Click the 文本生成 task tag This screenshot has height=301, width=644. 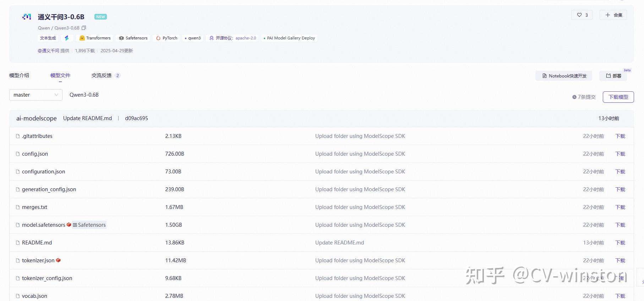(x=48, y=38)
